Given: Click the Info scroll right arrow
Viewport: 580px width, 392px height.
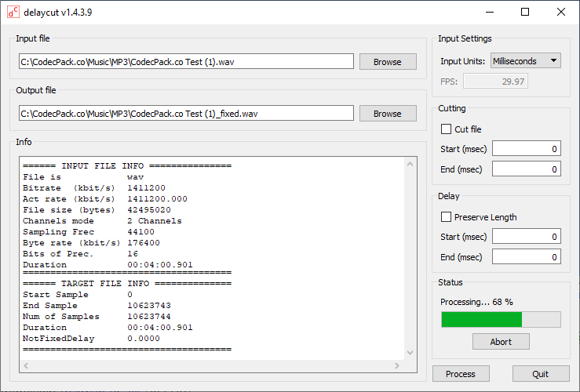Looking at the screenshot, I should (397, 366).
